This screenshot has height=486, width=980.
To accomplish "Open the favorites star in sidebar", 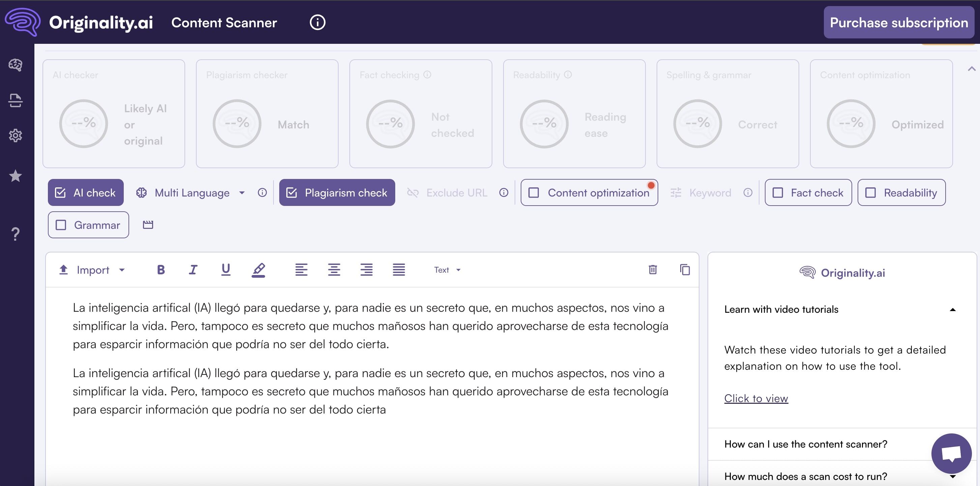I will (16, 176).
